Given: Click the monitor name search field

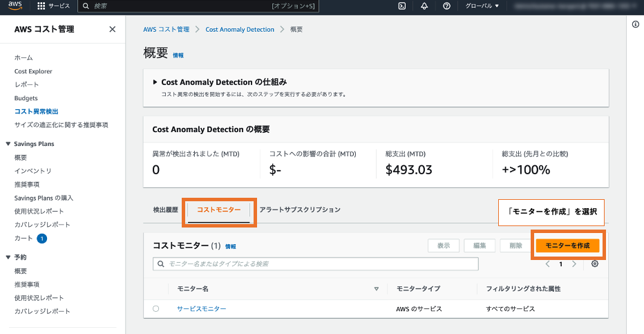Looking at the screenshot, I should [315, 263].
